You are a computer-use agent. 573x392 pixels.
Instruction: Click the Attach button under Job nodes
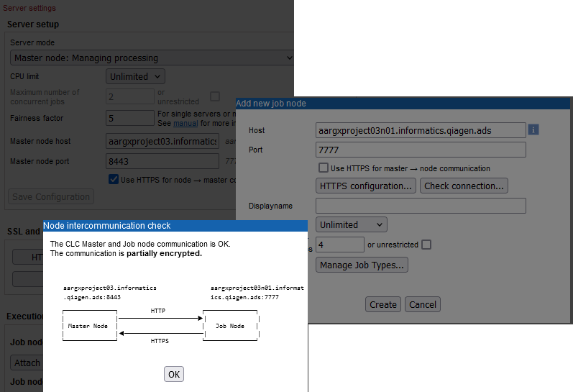27,363
